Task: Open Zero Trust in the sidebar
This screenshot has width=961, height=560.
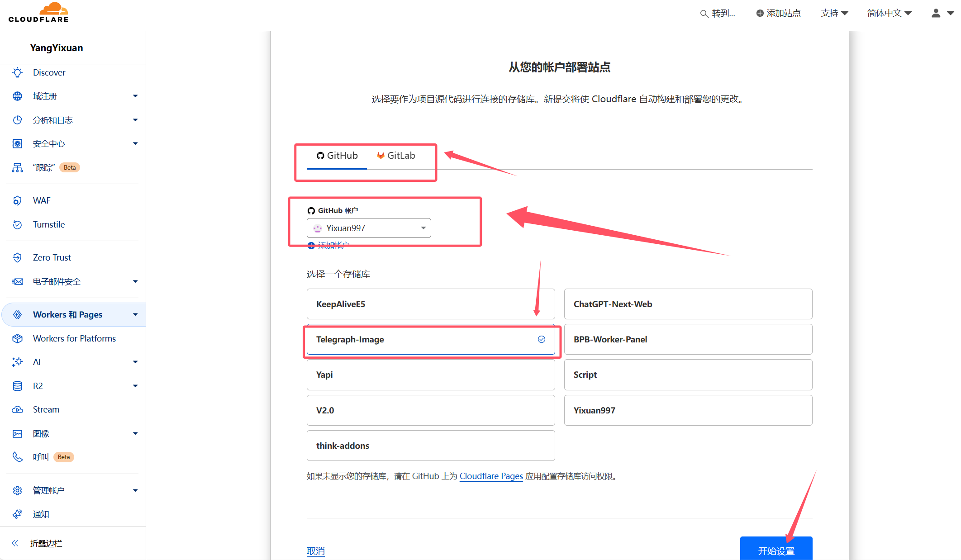Action: pos(52,257)
